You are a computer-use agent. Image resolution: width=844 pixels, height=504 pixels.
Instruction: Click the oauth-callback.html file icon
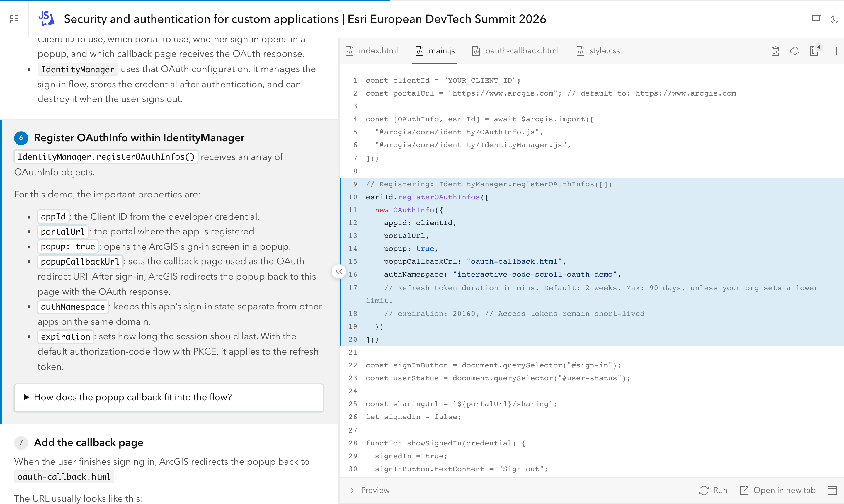click(x=476, y=51)
